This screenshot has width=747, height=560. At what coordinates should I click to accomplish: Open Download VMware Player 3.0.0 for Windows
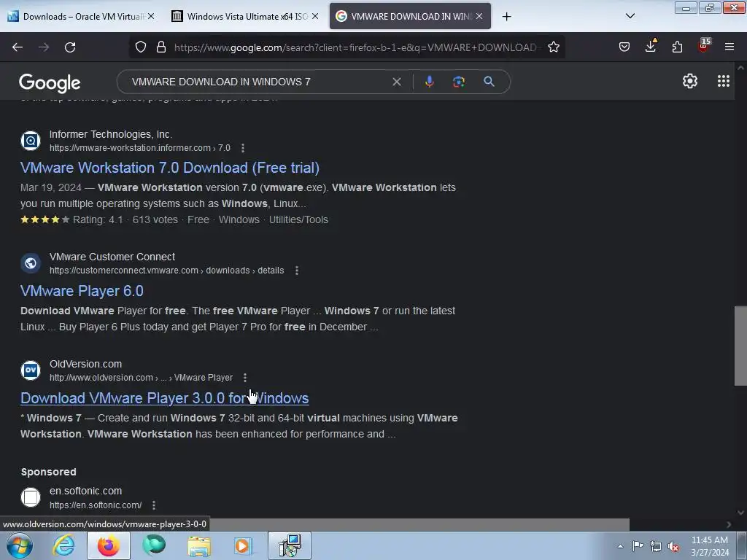click(x=164, y=398)
